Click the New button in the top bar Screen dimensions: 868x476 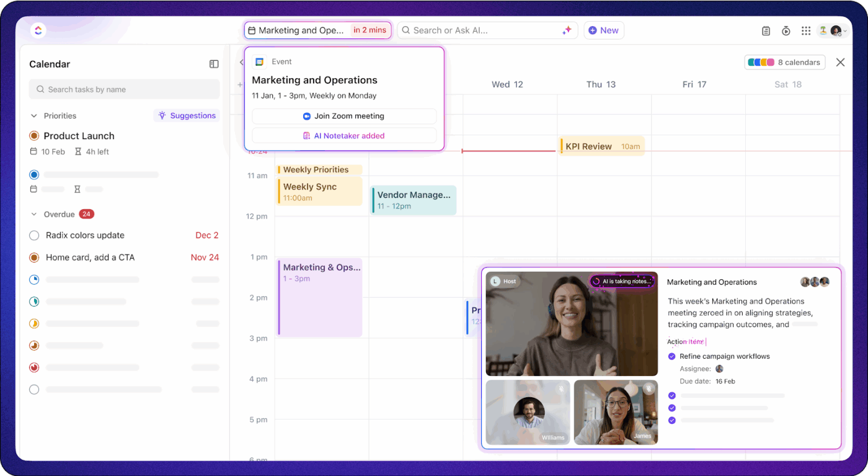click(603, 30)
